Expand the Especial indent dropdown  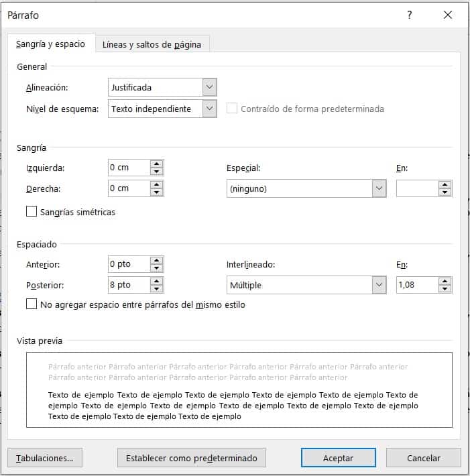pos(379,188)
